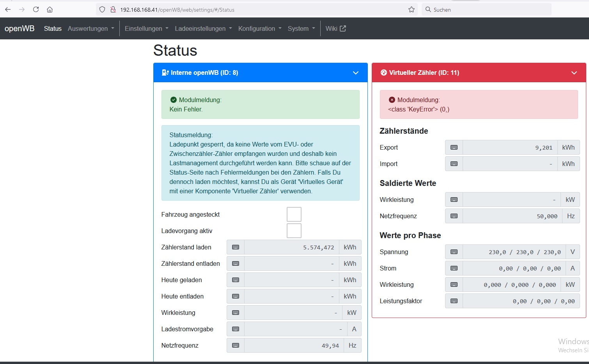Click the browser back arrow
This screenshot has height=364, width=589.
[x=8, y=9]
